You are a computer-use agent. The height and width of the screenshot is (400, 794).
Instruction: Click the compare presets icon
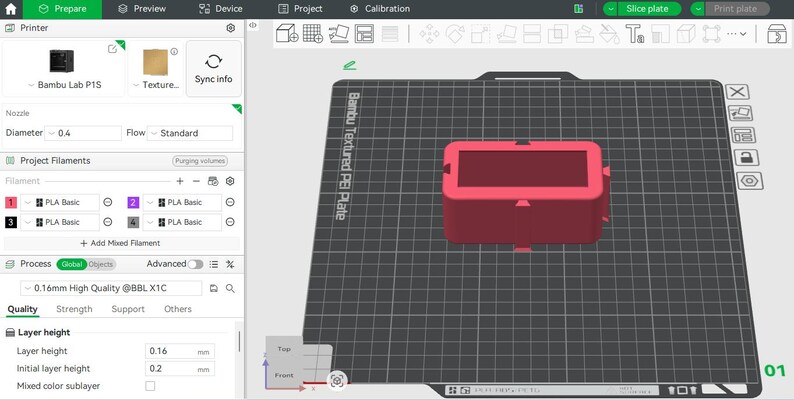click(230, 264)
